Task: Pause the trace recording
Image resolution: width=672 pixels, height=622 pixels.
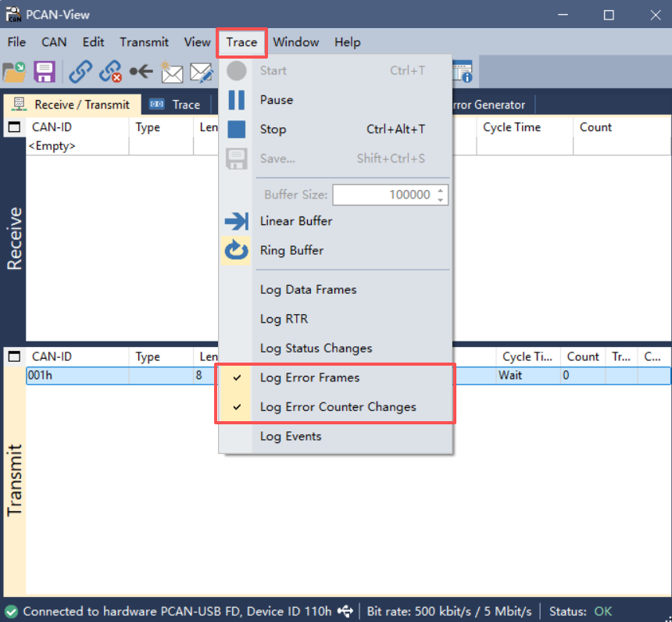Action: (x=276, y=100)
